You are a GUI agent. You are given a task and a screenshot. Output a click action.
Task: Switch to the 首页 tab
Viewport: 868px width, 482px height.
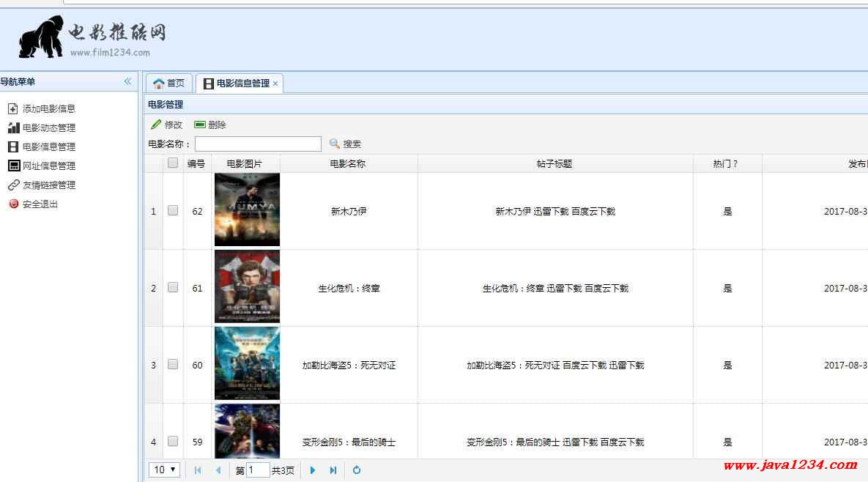click(x=169, y=83)
